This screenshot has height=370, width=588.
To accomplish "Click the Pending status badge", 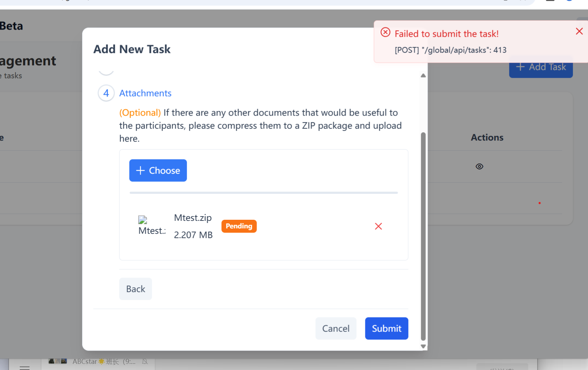I will (239, 226).
